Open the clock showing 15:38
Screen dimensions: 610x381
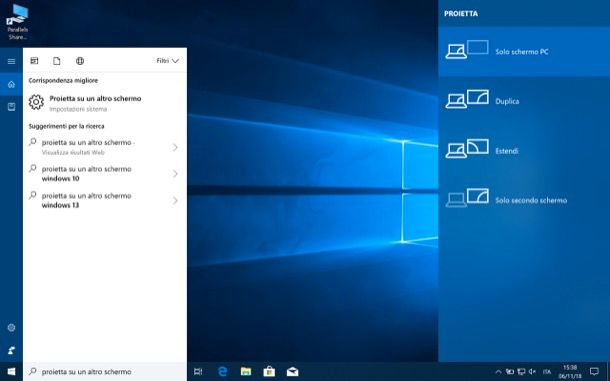tap(570, 372)
